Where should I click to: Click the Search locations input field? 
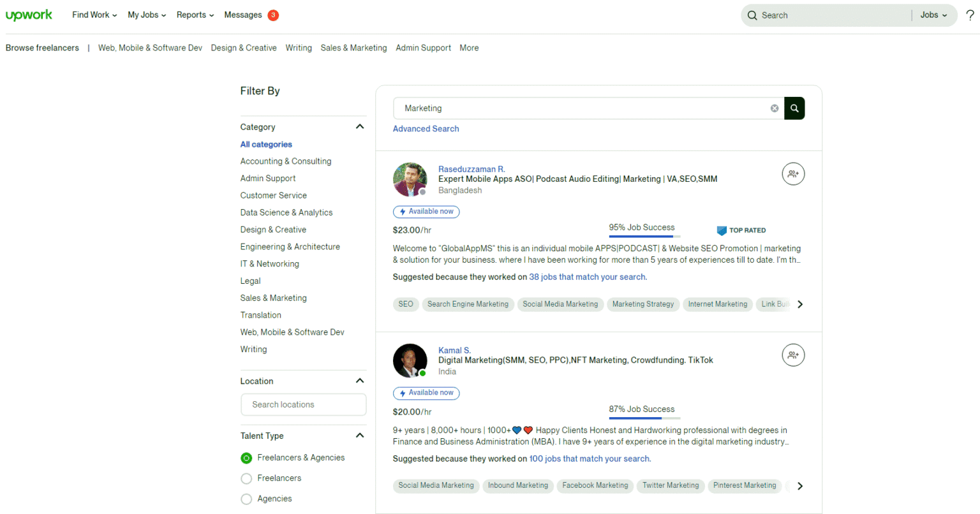[303, 404]
